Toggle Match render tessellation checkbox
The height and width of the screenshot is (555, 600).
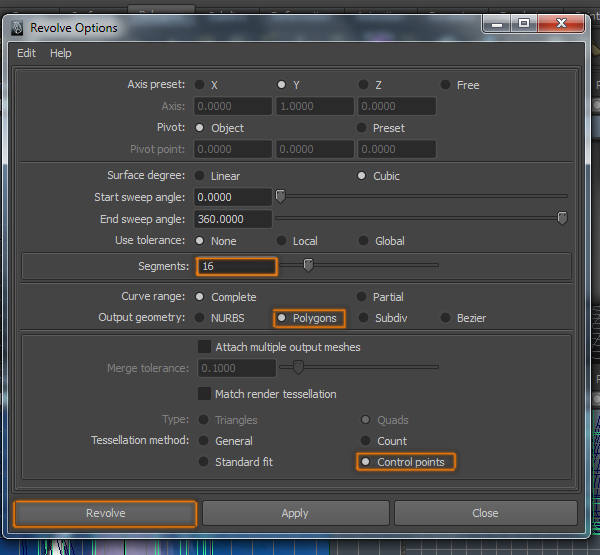click(x=205, y=394)
